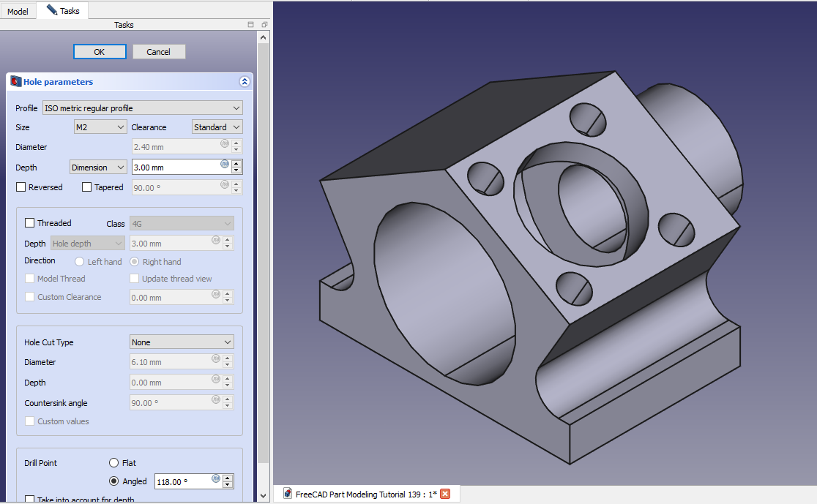
Task: Click the Hole parameters feature icon
Action: (x=15, y=82)
